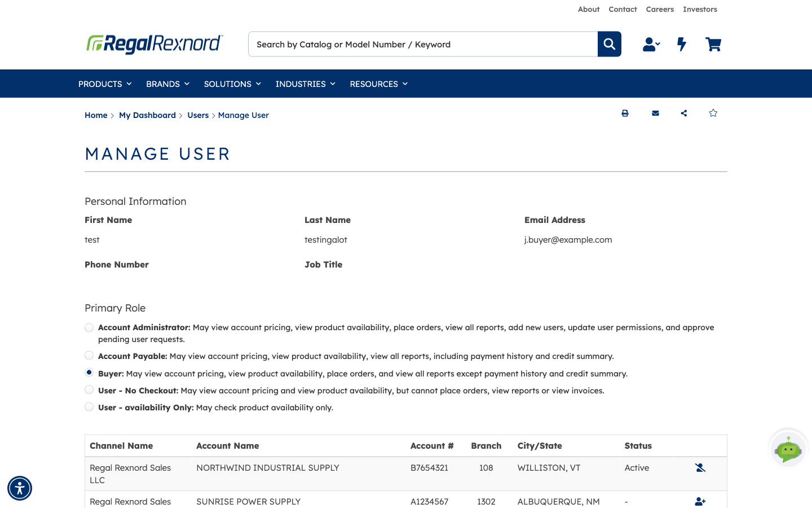The image size is (812, 508).
Task: Click the SUNRISE POWER SUPPLY account name
Action: click(249, 502)
